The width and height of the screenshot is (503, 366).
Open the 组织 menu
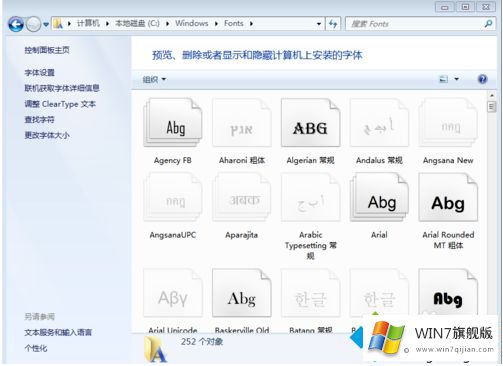[154, 79]
